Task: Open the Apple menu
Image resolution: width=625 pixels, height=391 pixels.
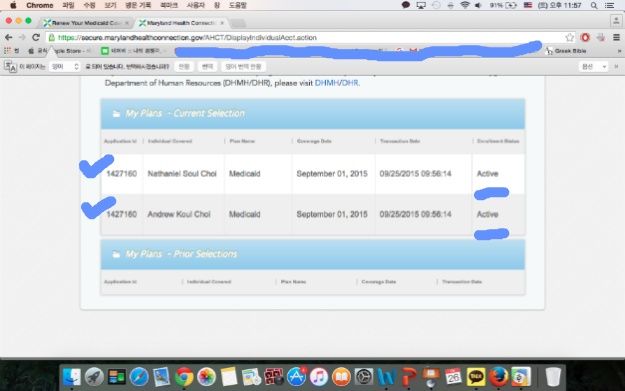Action: [13, 5]
